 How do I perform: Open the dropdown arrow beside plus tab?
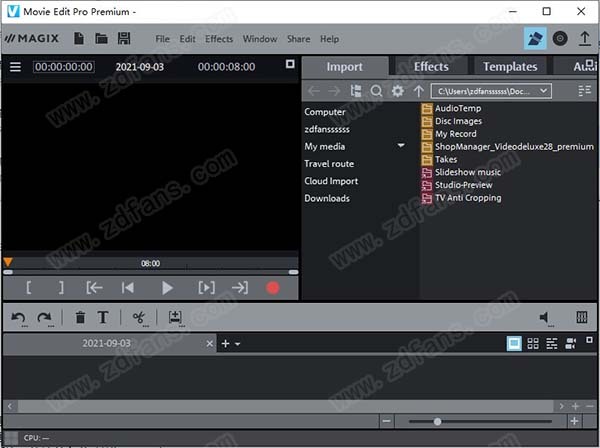point(238,344)
